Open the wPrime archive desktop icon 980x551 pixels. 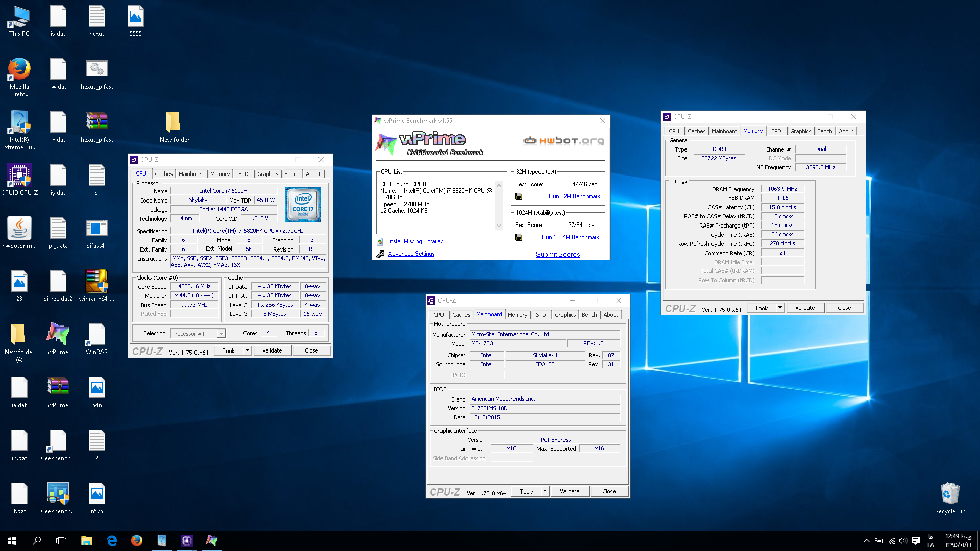[58, 392]
